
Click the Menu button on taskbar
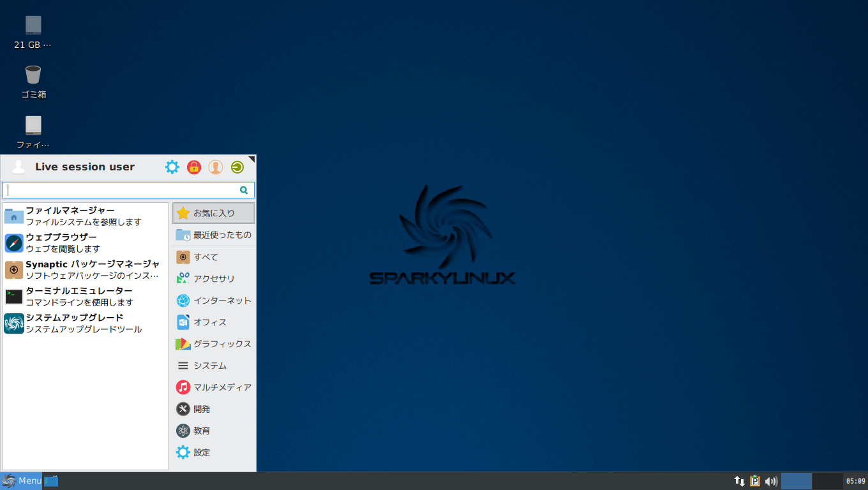pos(21,481)
